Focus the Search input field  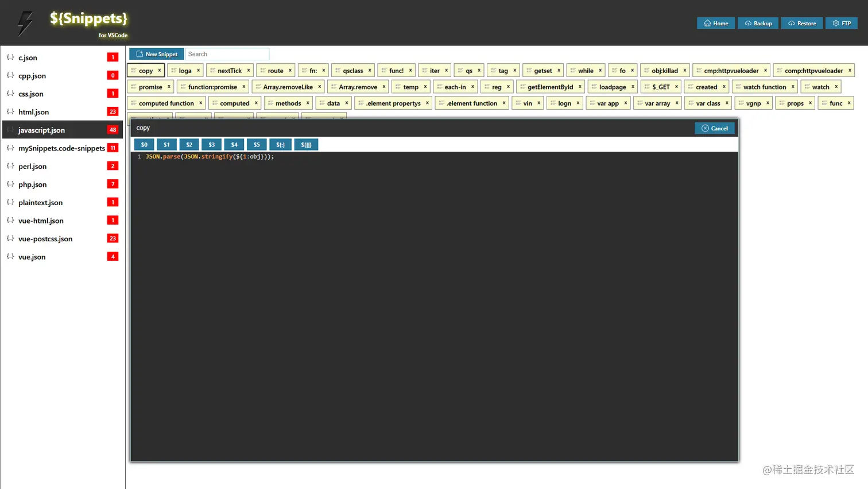(227, 54)
